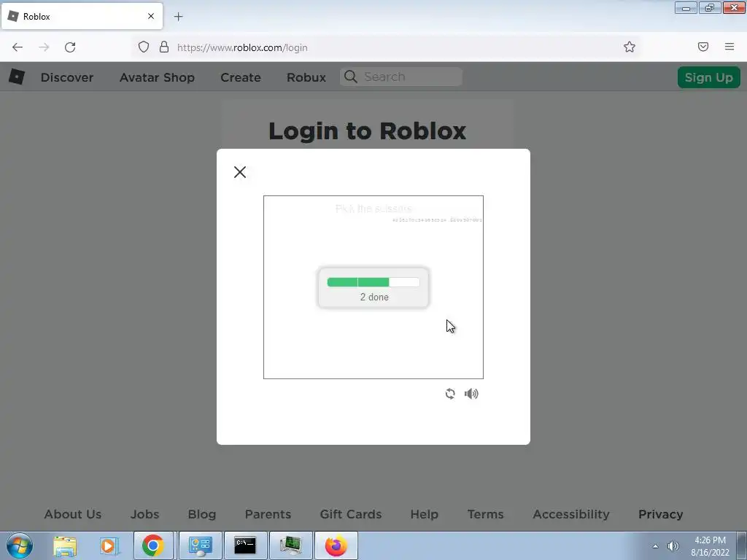Restart the captcha challenge with refresh icon
The width and height of the screenshot is (747, 560).
449,394
